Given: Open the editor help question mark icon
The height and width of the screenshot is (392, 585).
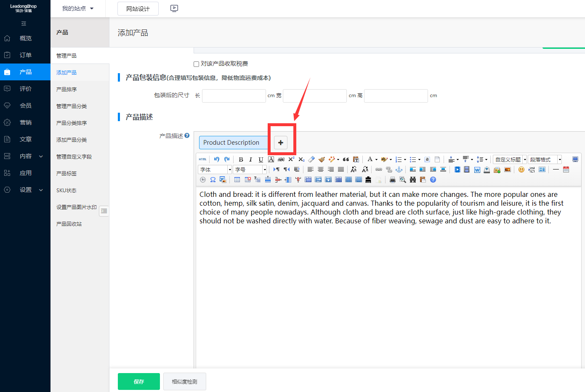Looking at the screenshot, I should 433,180.
